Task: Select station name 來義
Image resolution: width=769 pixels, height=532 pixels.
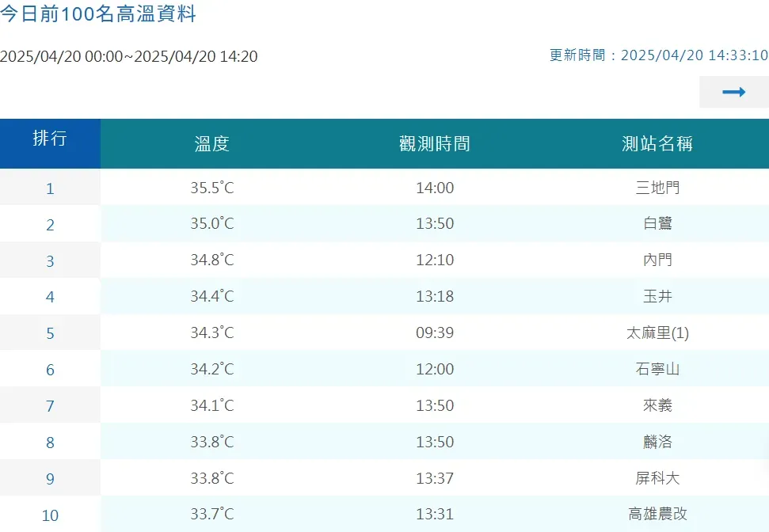Action: click(x=657, y=405)
